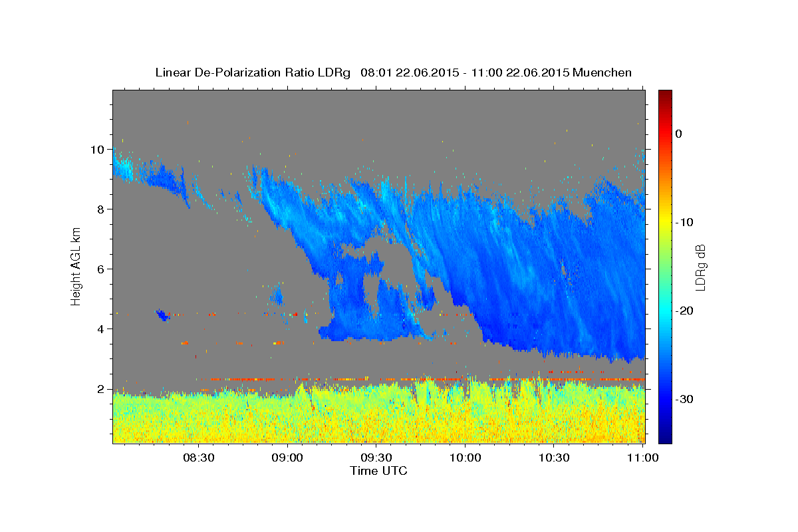Click the 09:30 time tick label
This screenshot has height=532, width=798.
pos(376,458)
